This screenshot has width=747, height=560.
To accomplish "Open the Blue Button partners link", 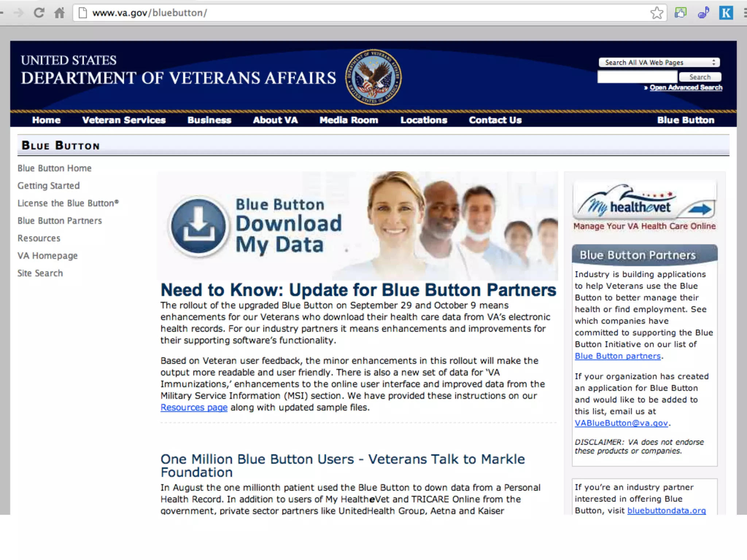I will (618, 356).
